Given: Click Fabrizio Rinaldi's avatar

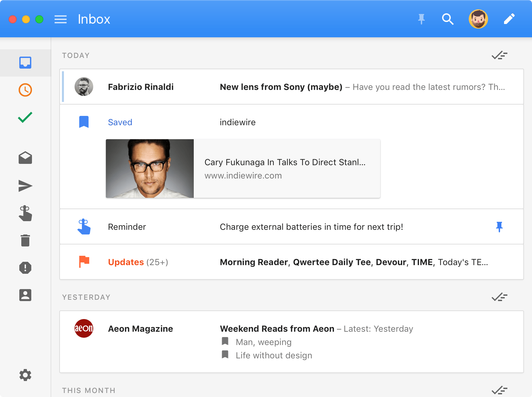Looking at the screenshot, I should (84, 87).
